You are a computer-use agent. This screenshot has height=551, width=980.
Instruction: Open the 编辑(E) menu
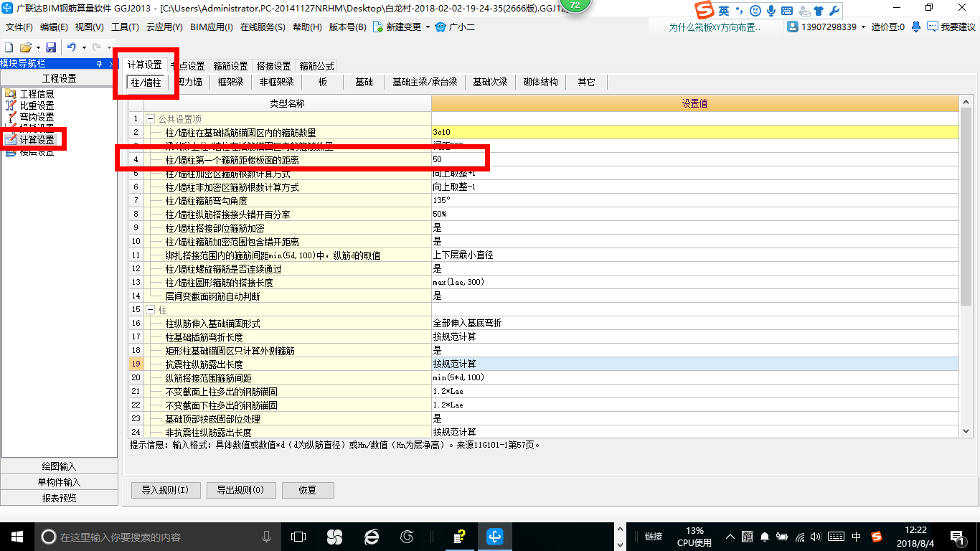pos(54,27)
